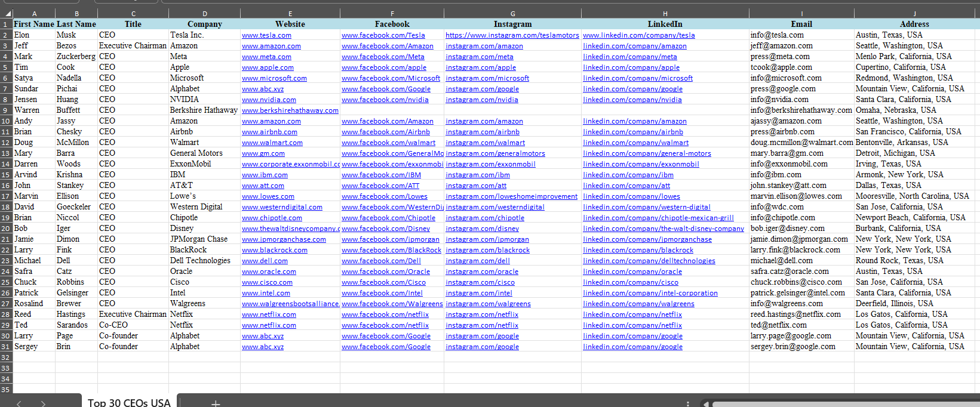Select row 31 header
Image resolution: width=980 pixels, height=407 pixels.
click(6, 346)
